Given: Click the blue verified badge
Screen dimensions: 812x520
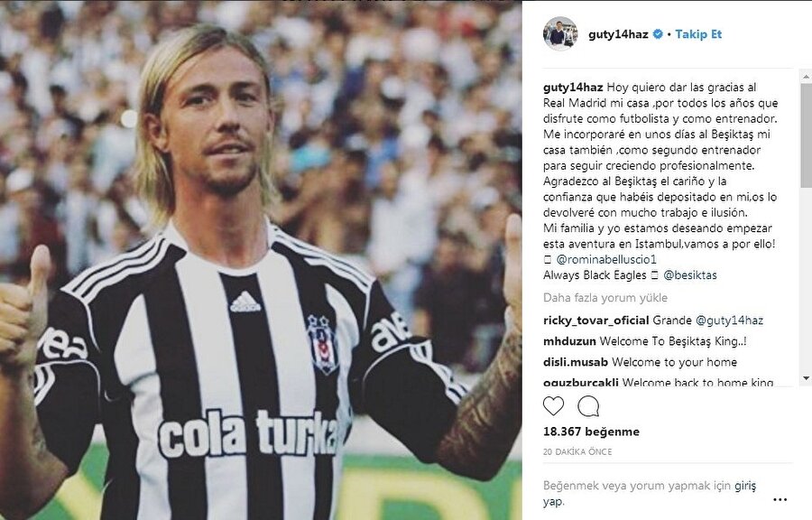Looking at the screenshot, I should point(658,34).
